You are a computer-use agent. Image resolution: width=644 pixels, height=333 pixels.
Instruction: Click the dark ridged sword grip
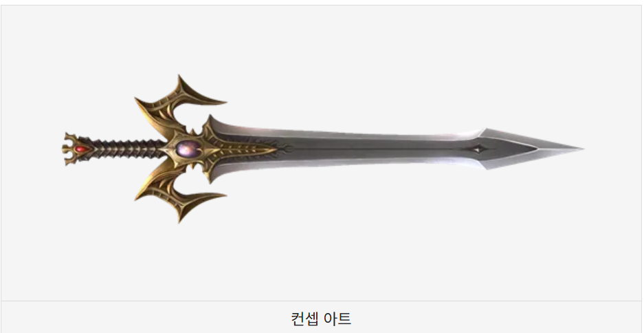pos(125,149)
